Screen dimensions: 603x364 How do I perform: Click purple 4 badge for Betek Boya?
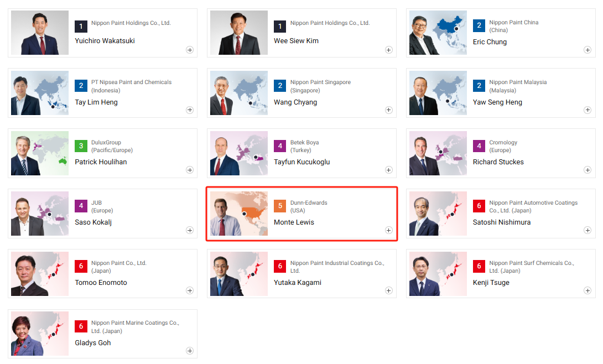pyautogui.click(x=280, y=145)
